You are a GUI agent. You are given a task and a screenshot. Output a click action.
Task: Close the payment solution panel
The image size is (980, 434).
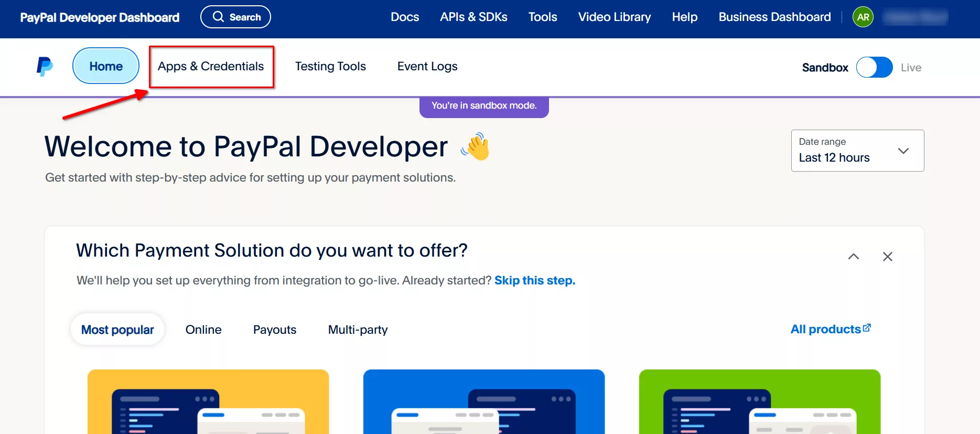887,257
